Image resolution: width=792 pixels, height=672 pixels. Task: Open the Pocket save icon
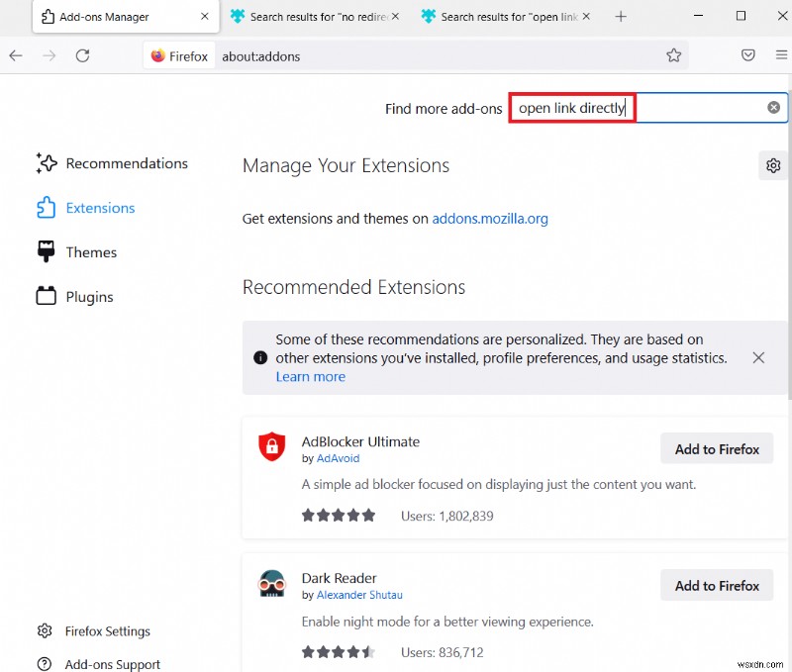click(x=748, y=56)
